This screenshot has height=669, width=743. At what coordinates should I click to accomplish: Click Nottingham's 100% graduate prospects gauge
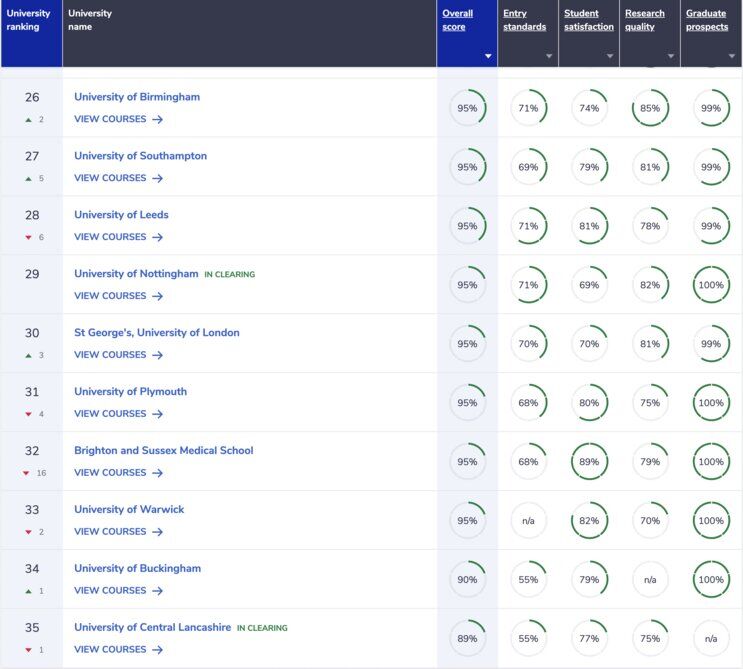[x=711, y=285]
